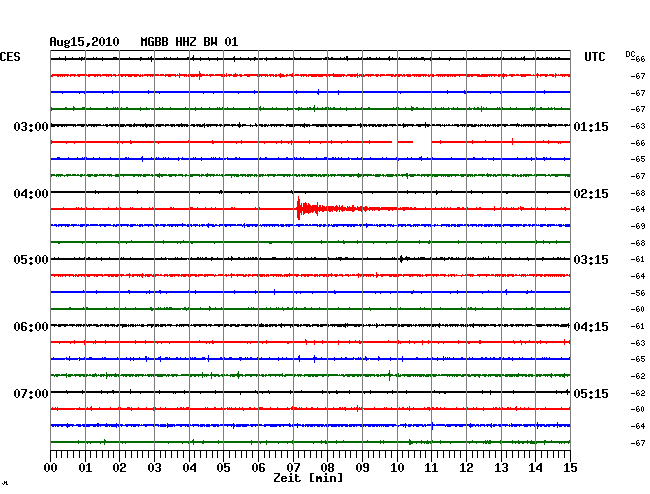Screen dimensions: 650x494
Task: Select minute 00 on the time axis
Action: pos(51,468)
